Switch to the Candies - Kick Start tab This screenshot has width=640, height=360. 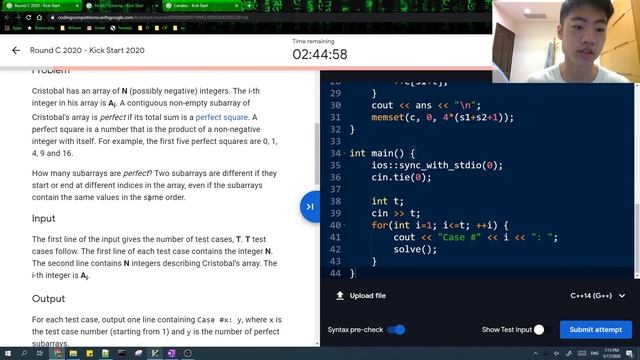202,6
